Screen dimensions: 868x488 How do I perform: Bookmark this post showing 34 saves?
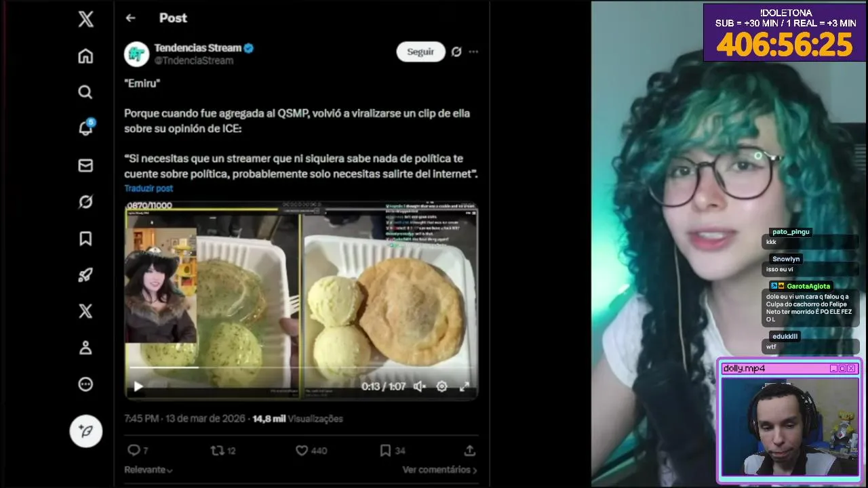(384, 450)
